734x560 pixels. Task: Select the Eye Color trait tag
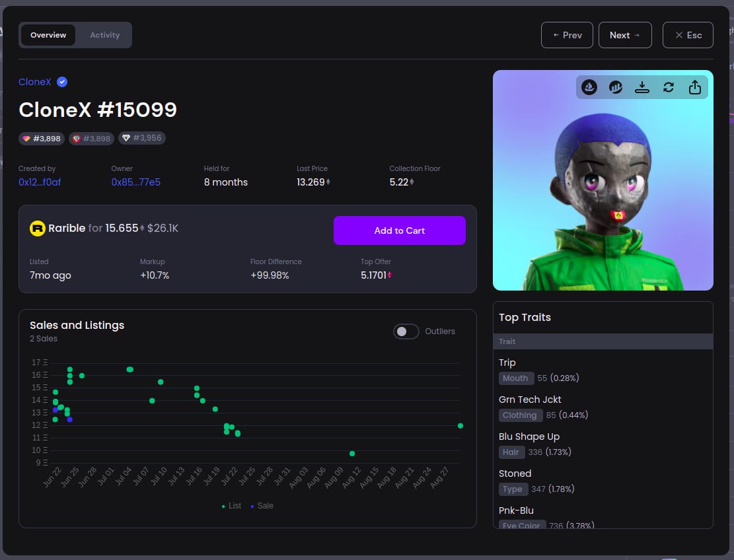click(521, 525)
